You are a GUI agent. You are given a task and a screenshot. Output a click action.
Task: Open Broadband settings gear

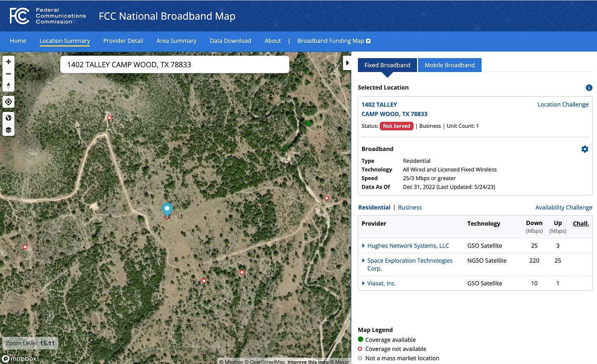585,149
